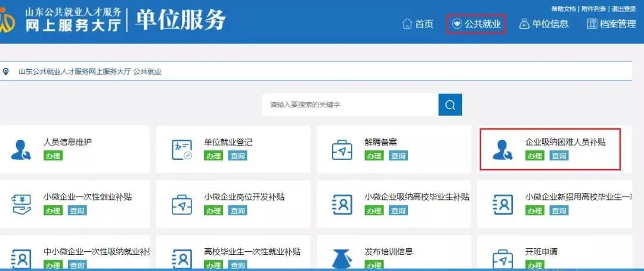This screenshot has width=644, height=271.
Task: Click the site logo icon
Action: tap(7, 20)
